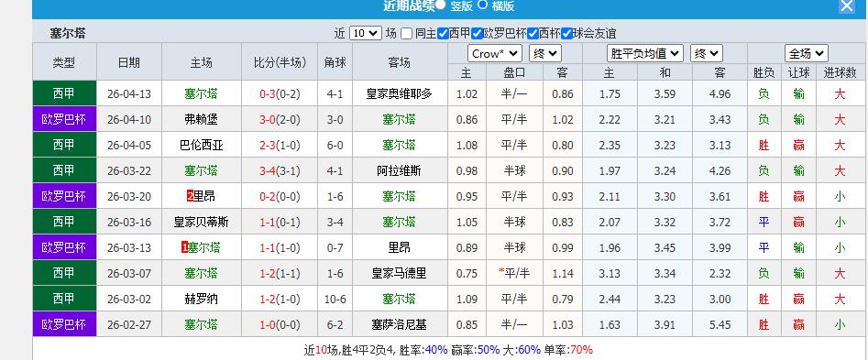The width and height of the screenshot is (868, 360).
Task: Select the 横版 radio option
Action: point(482,5)
